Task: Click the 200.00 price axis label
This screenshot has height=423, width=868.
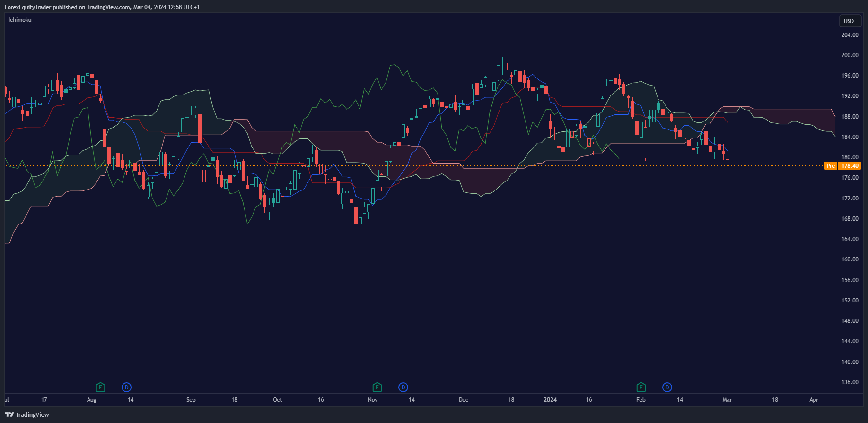Action: pyautogui.click(x=850, y=55)
